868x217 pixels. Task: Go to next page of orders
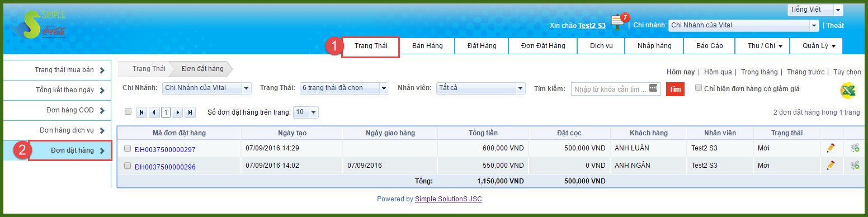(x=178, y=112)
